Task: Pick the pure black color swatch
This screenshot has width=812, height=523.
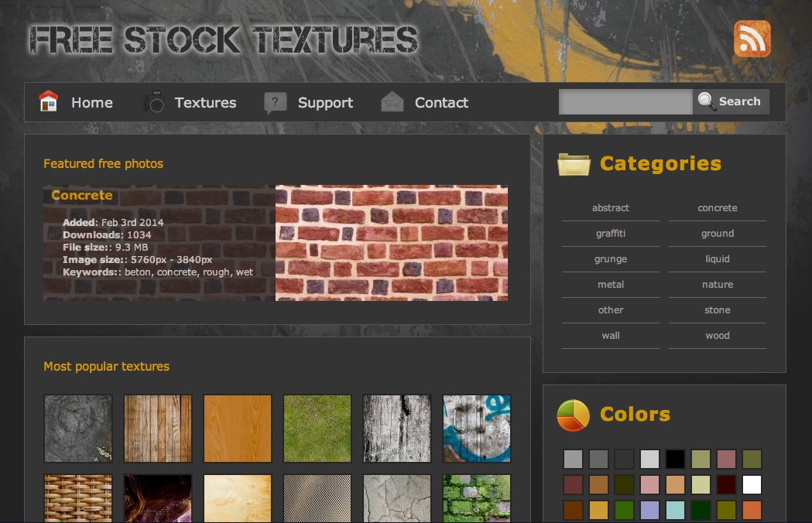Action: pyautogui.click(x=675, y=460)
